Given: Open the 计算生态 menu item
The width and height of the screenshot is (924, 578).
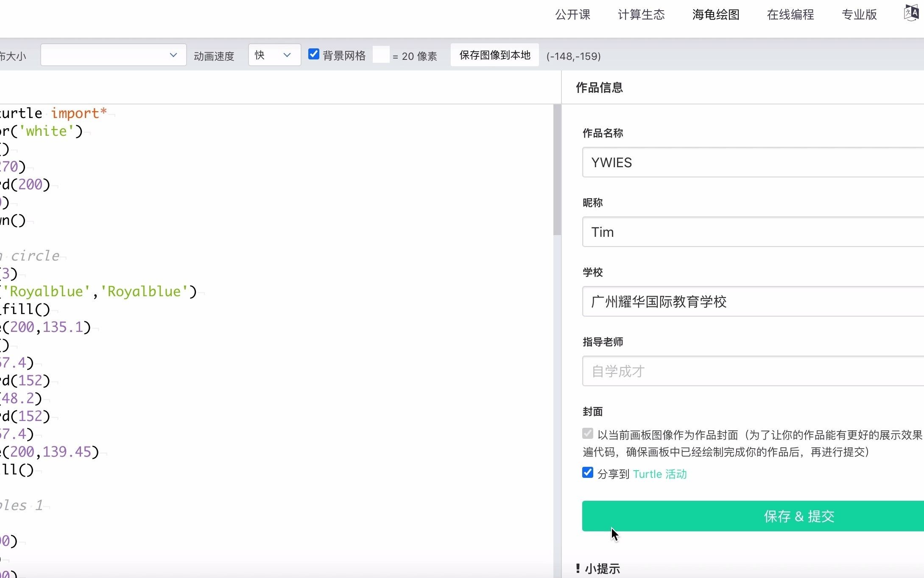Looking at the screenshot, I should tap(641, 15).
